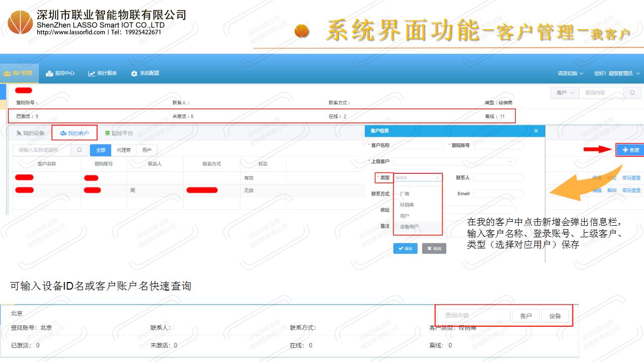The image size is (644, 362).
Task: Open 监控中心 in the top navigation
Action: click(x=60, y=73)
